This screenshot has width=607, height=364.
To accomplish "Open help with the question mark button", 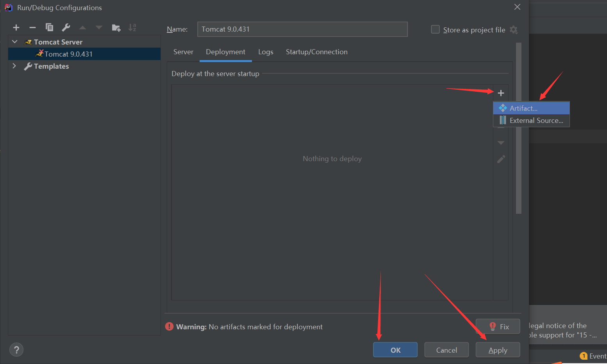I will (16, 350).
